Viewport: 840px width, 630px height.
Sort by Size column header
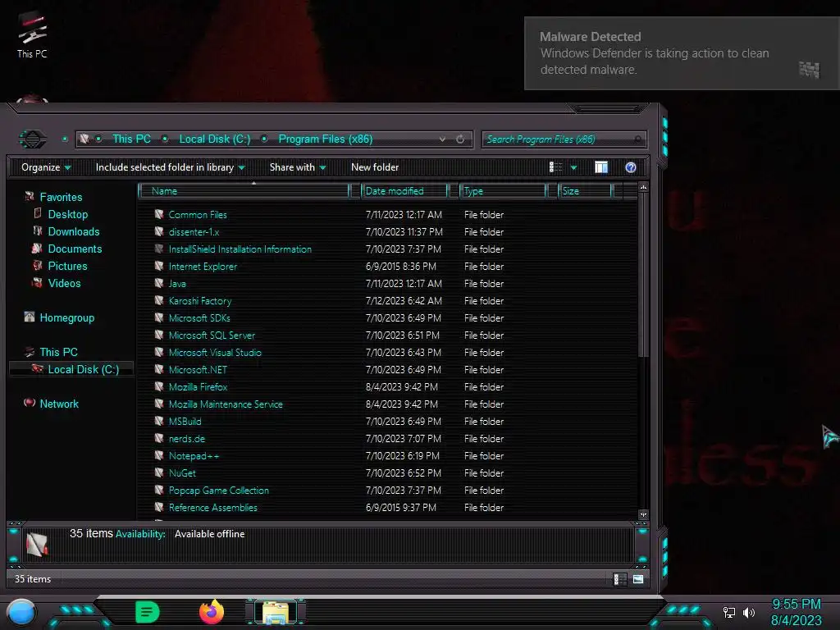point(584,190)
